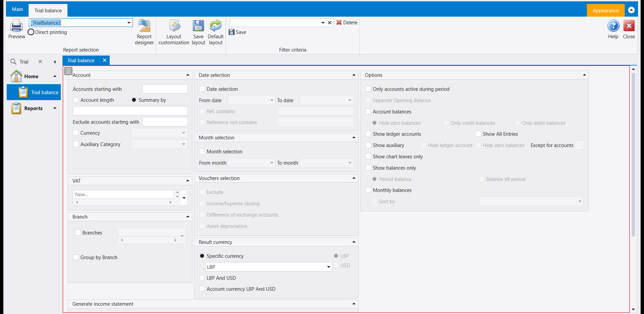The height and width of the screenshot is (314, 644).
Task: Select LBP And USD result currency
Action: point(202,278)
